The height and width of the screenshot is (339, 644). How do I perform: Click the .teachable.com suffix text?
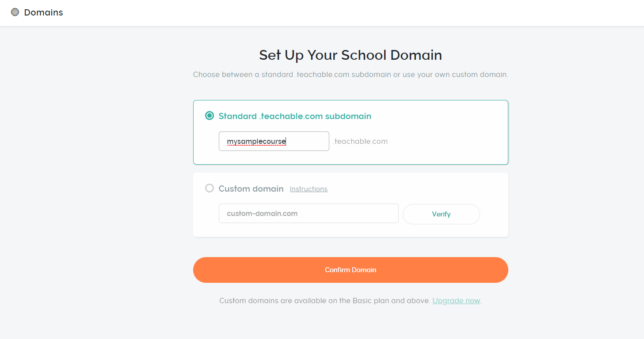coord(360,142)
